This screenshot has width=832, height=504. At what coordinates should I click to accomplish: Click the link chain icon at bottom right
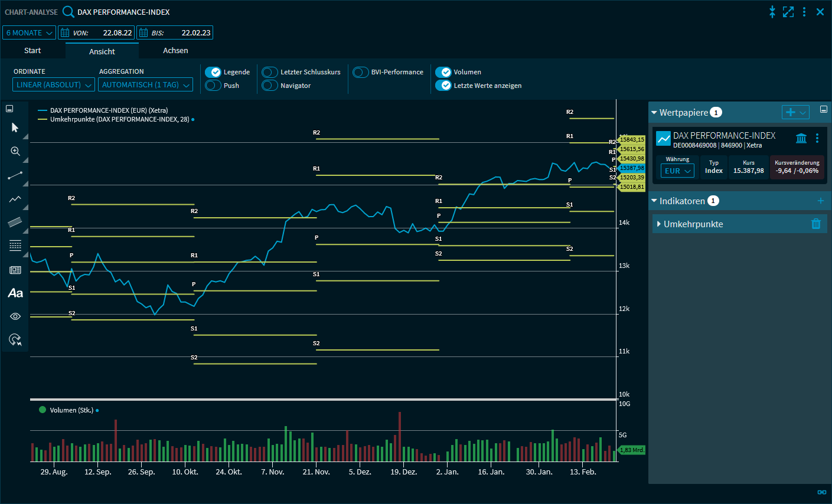click(x=821, y=492)
